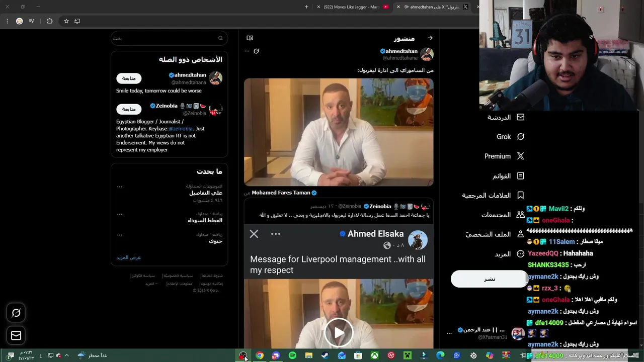Open the taskbar clock and date
This screenshot has width=644, height=362.
coord(26,355)
